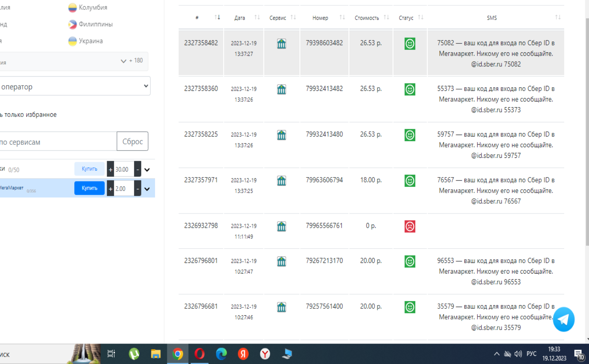The height and width of the screenshot is (364, 589).
Task: Increase the 30.00 price with plus
Action: pyautogui.click(x=110, y=169)
